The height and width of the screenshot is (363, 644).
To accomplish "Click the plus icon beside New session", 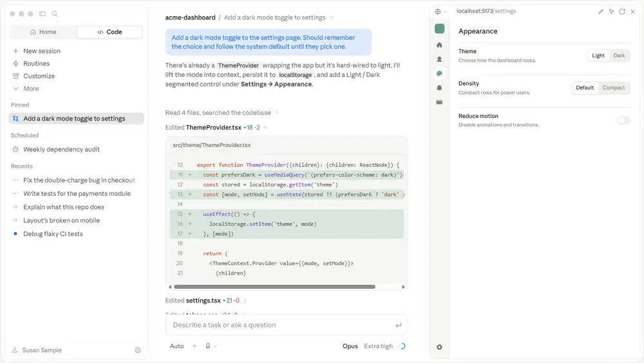I will 15,51.
